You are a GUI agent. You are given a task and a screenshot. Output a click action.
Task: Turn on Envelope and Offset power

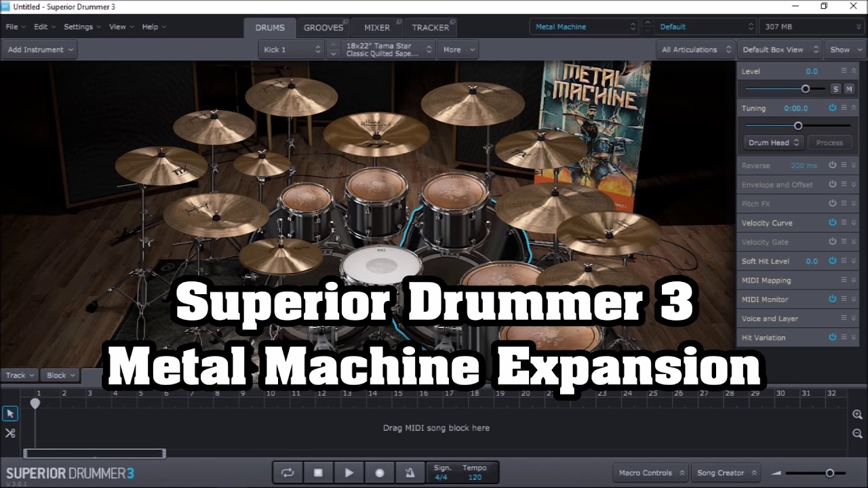coord(832,184)
